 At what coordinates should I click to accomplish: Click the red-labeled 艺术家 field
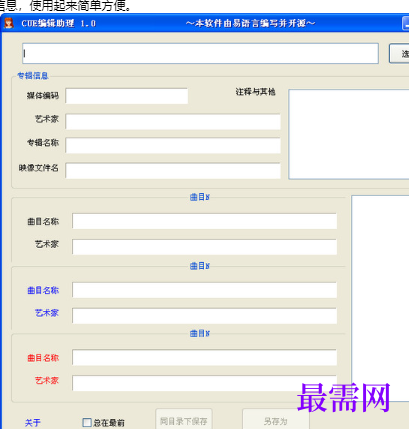205,383
